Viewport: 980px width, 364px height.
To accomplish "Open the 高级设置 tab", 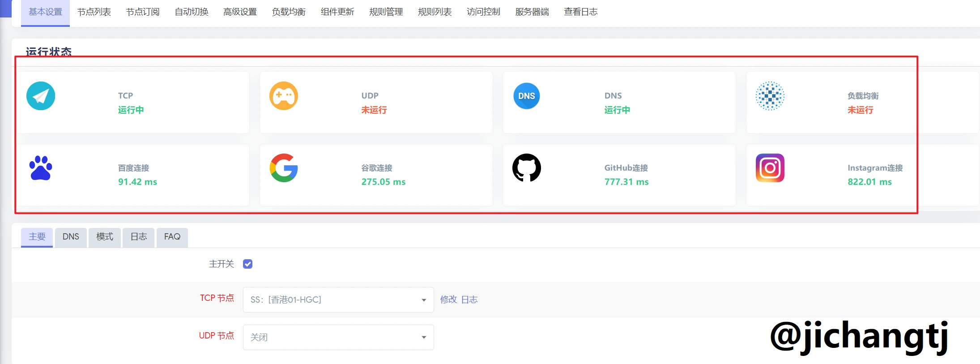I will pos(240,12).
